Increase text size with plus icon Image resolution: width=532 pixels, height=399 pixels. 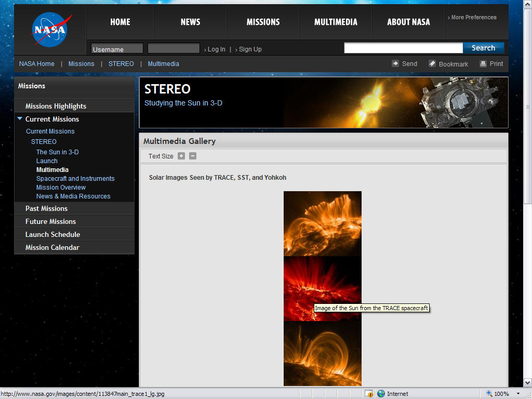[181, 156]
